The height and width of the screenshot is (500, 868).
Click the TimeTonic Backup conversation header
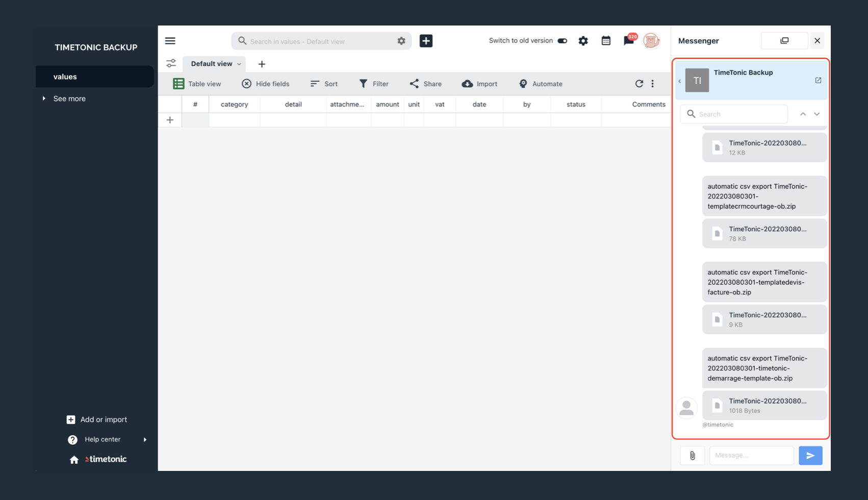pos(751,80)
